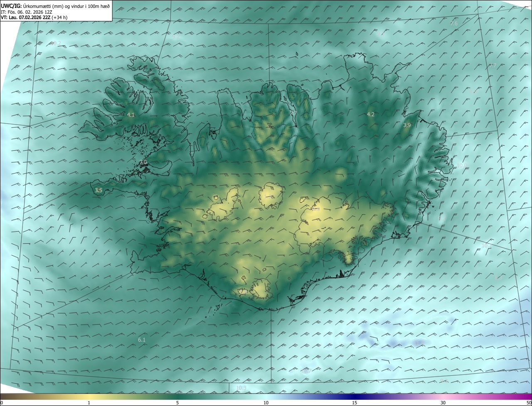Image resolution: width=532 pixels, height=406 pixels.
Task: Click the dark green colorbar segment at value 5
Action: (x=177, y=396)
